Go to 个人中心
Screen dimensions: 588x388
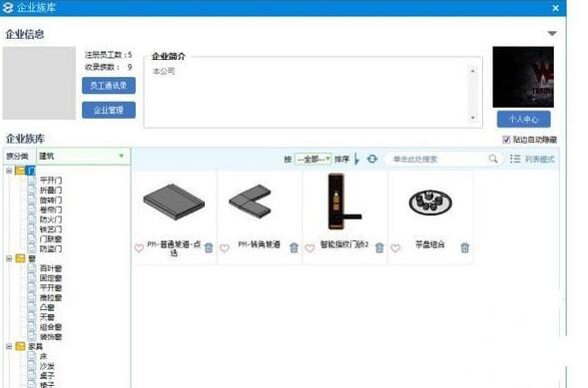pyautogui.click(x=524, y=119)
